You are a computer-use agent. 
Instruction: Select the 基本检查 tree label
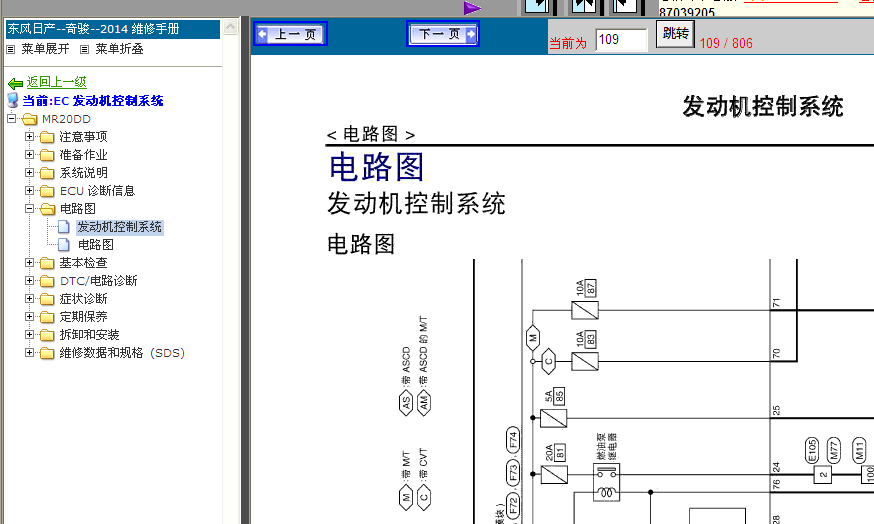[x=84, y=263]
